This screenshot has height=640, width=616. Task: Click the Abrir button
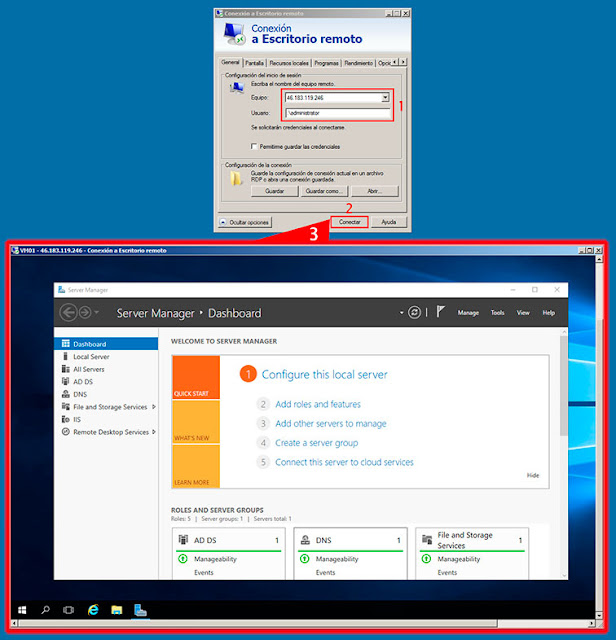point(374,191)
